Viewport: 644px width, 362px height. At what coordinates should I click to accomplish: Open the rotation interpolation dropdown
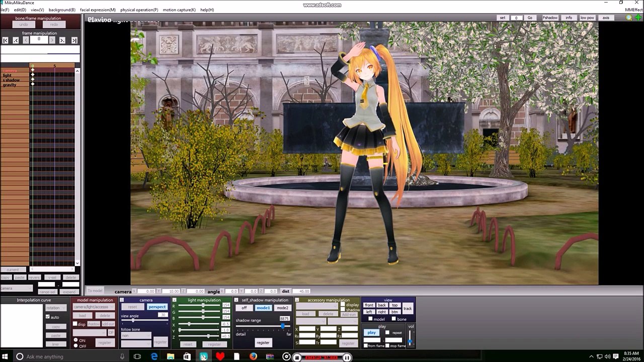(x=56, y=308)
